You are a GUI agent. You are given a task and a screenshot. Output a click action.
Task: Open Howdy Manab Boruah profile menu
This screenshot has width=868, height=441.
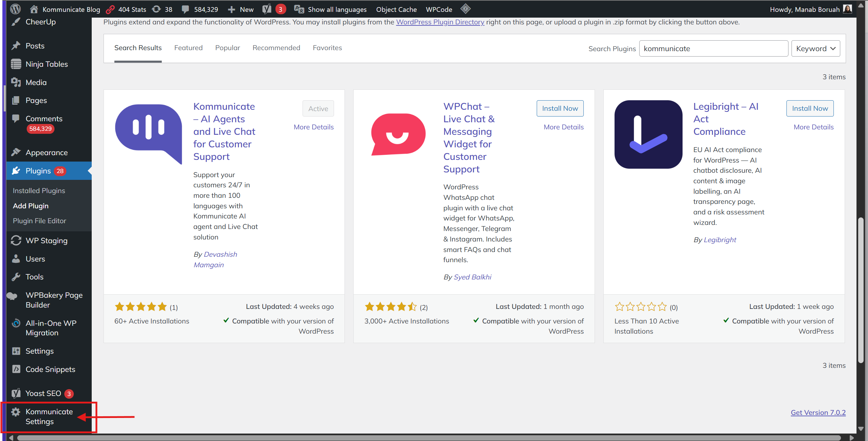click(805, 9)
